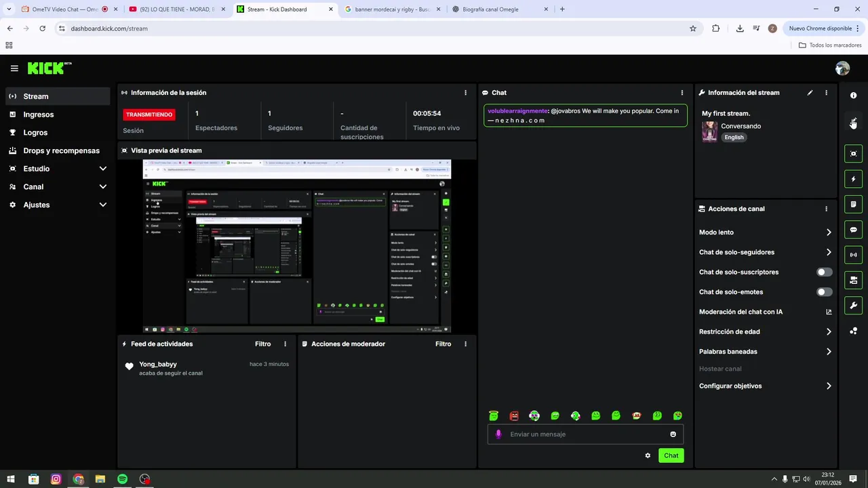Toggle Chat de solo-emotes switch
This screenshot has width=868, height=488.
click(824, 292)
